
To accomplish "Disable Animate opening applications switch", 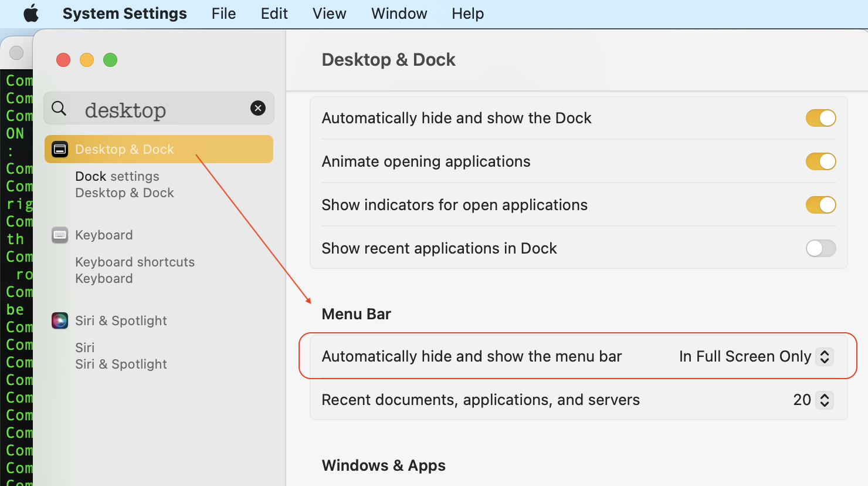I will tap(820, 161).
